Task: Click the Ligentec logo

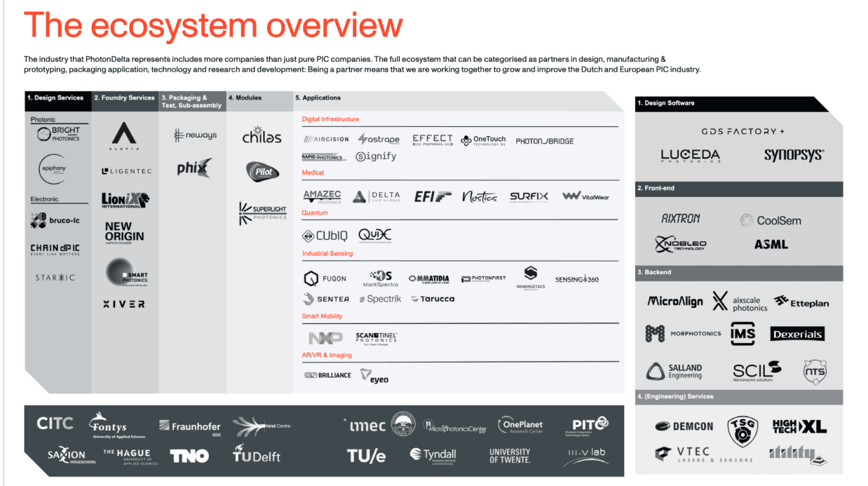Action: coord(126,171)
